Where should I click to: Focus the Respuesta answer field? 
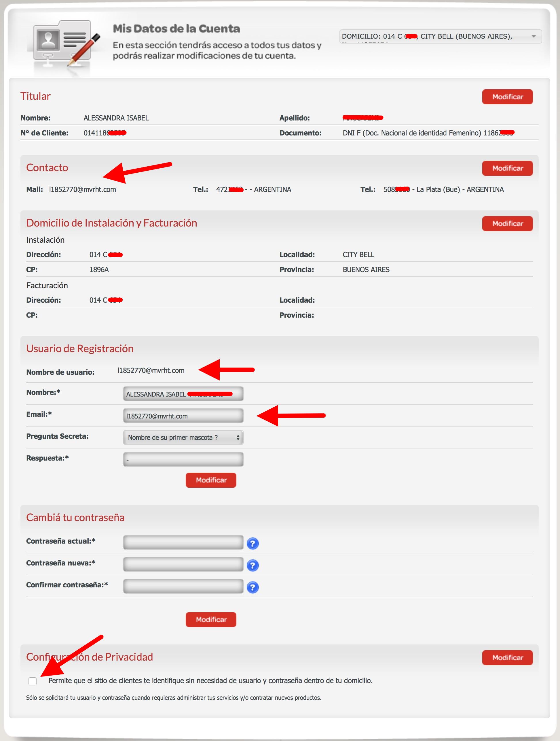(x=183, y=459)
